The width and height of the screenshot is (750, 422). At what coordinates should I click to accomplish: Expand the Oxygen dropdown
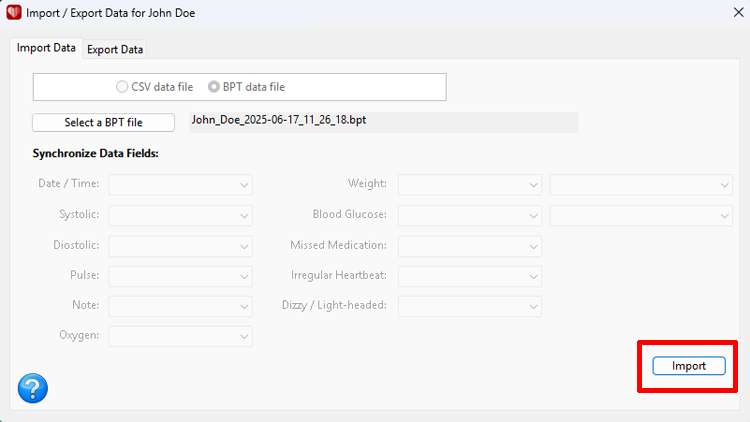pyautogui.click(x=181, y=336)
